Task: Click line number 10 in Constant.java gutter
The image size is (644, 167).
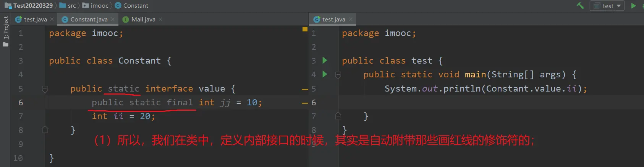Action: pos(18,158)
